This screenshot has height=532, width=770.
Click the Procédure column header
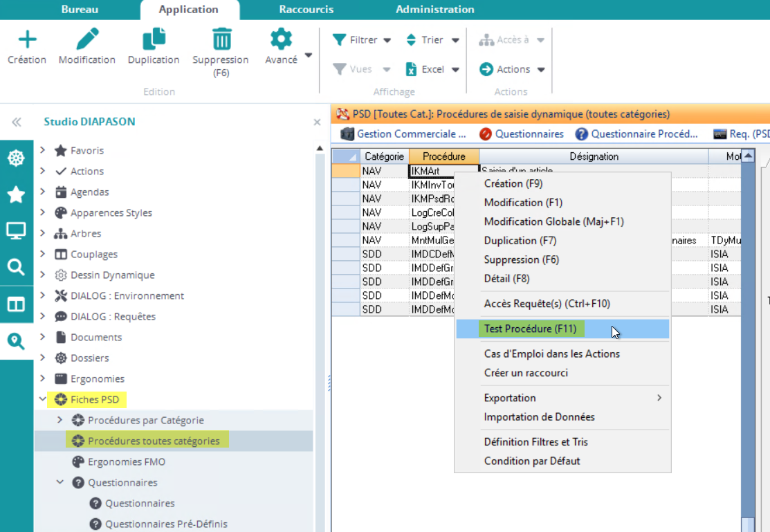(443, 156)
